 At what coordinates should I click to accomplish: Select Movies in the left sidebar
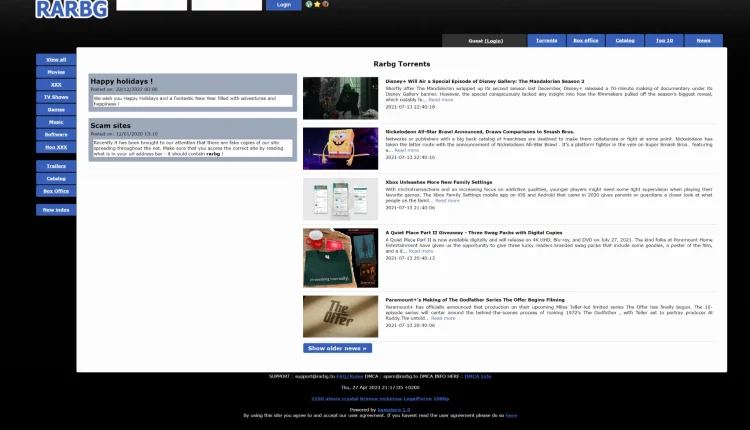(x=56, y=72)
